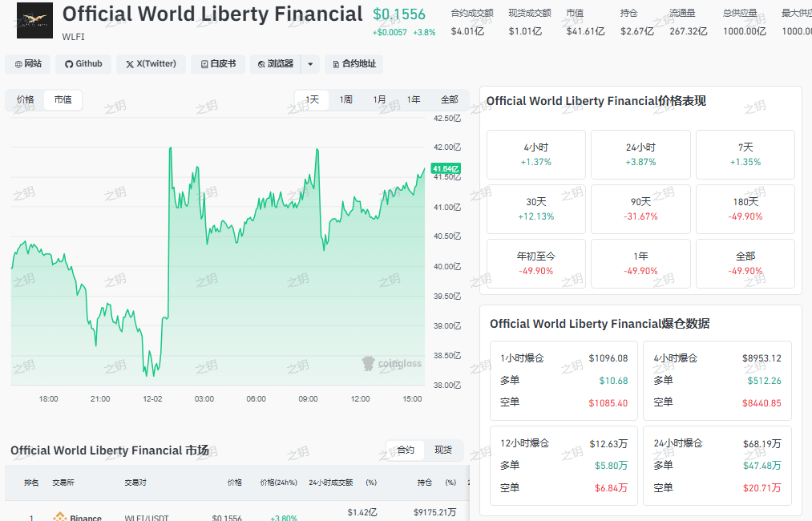812x521 pixels.
Task: Select the 1月 chart range
Action: pyautogui.click(x=379, y=100)
